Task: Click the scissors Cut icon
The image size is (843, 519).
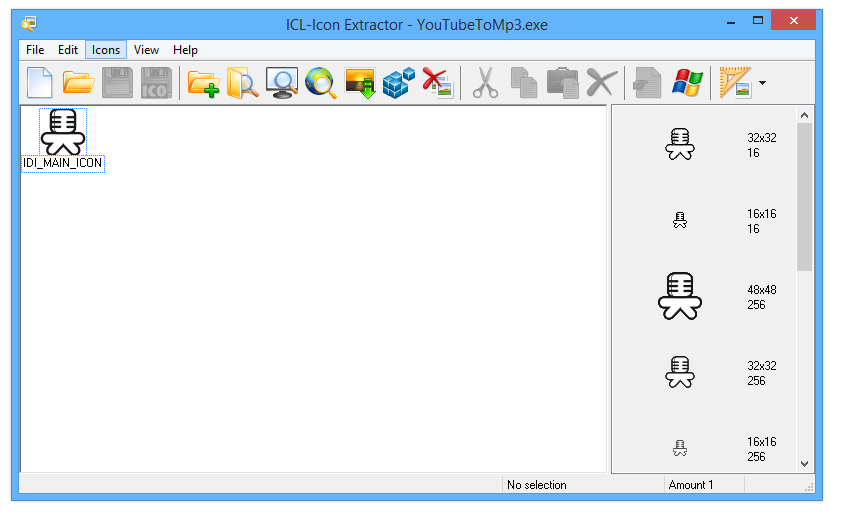Action: click(x=485, y=83)
